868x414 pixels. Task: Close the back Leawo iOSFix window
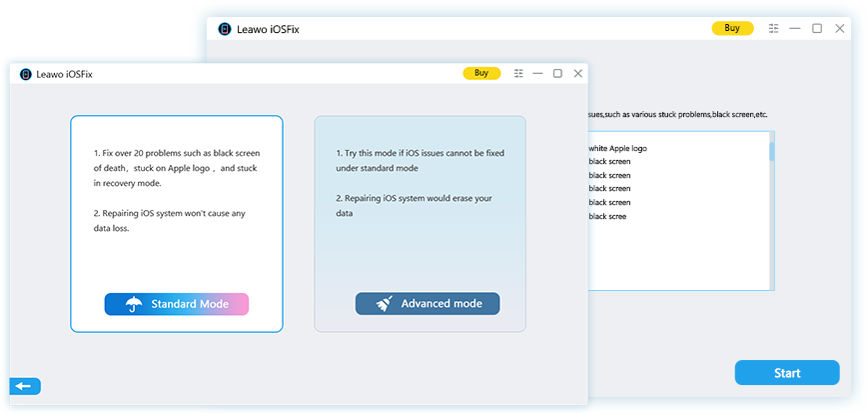840,28
